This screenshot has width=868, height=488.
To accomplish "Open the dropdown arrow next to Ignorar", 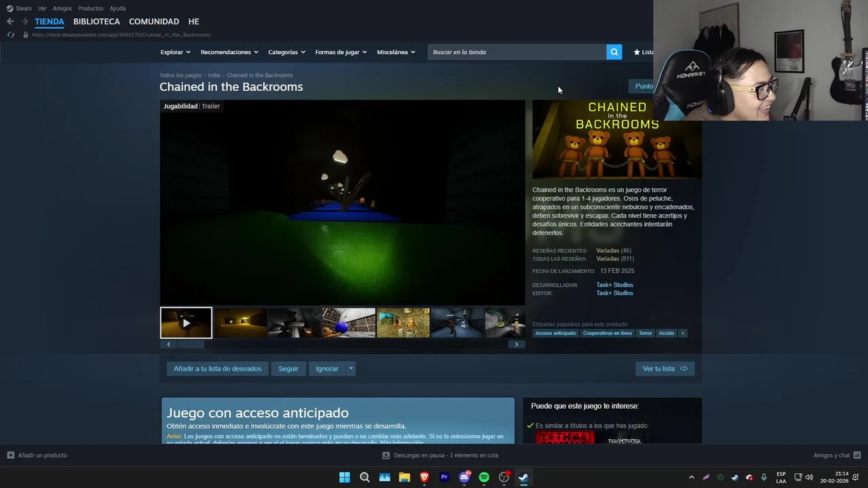I will 351,369.
